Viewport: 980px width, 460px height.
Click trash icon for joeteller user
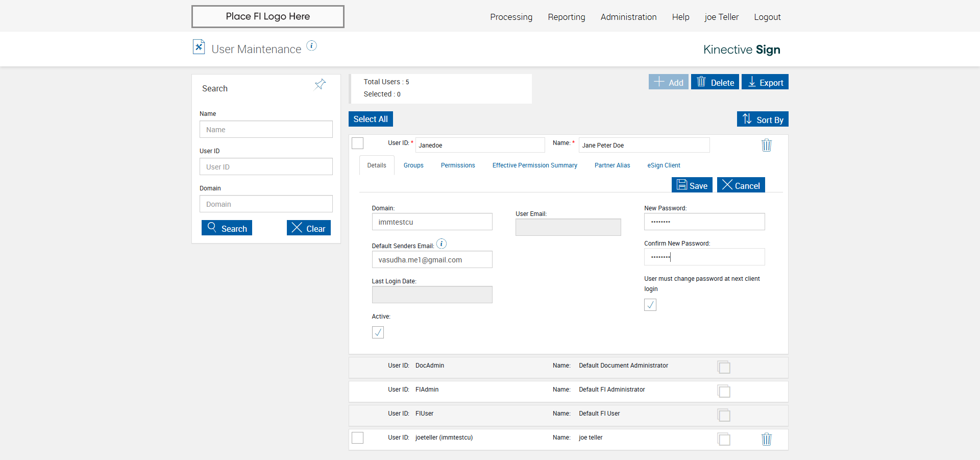tap(766, 439)
